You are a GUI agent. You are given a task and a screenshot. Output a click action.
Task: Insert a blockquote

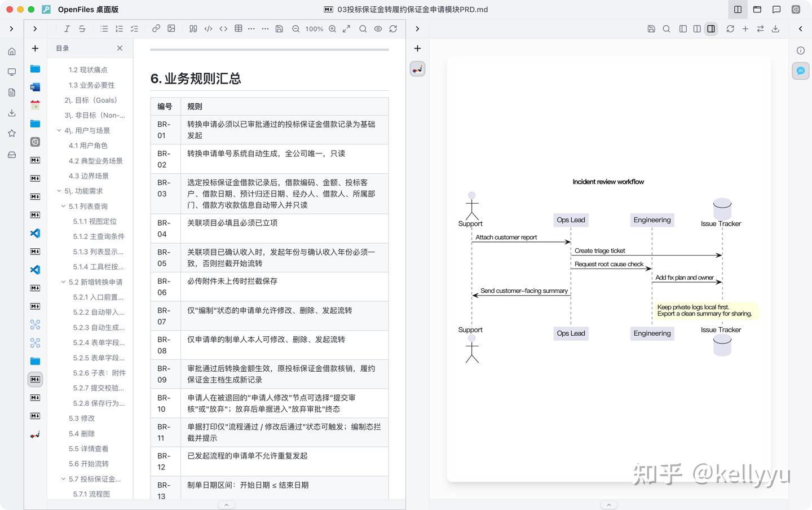[x=193, y=29]
